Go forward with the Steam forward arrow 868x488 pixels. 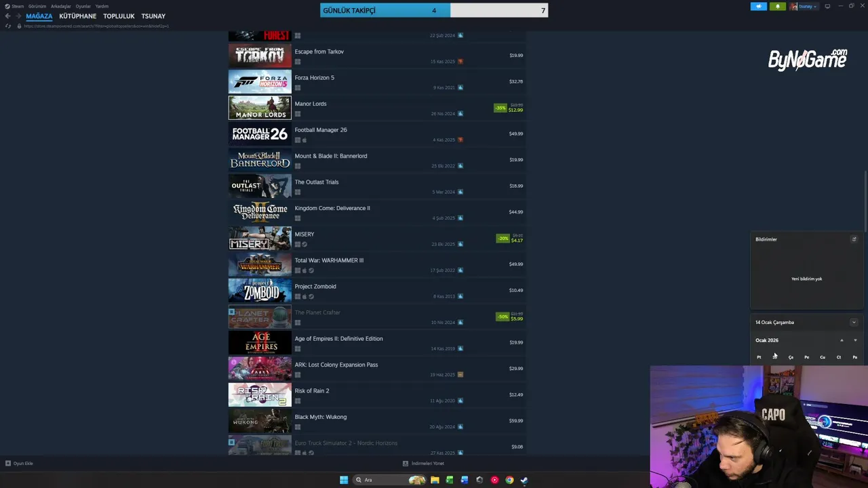(x=18, y=16)
